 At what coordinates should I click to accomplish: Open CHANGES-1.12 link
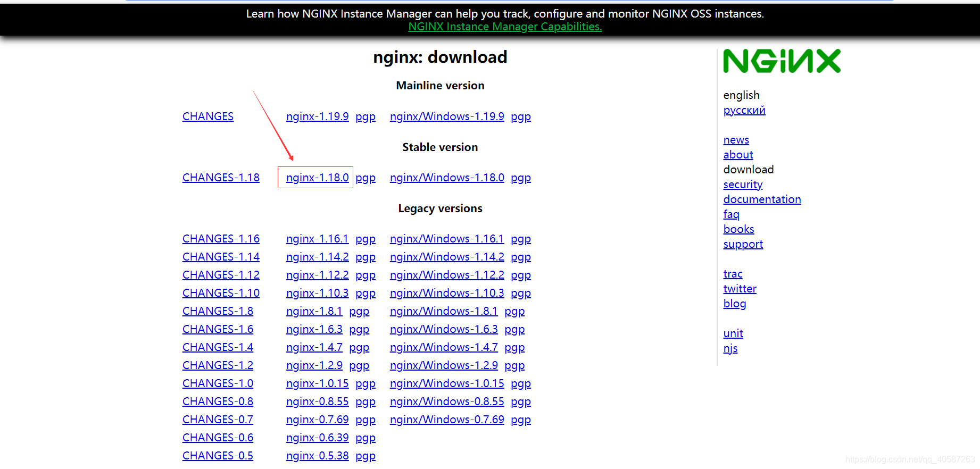(x=221, y=275)
